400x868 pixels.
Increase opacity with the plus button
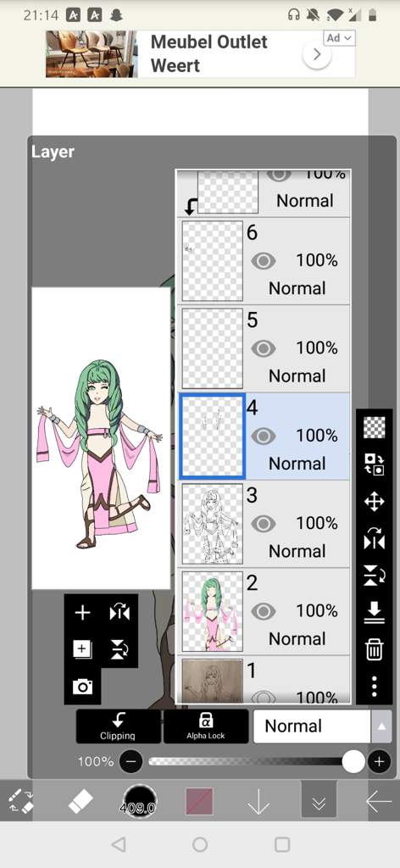pyautogui.click(x=379, y=762)
